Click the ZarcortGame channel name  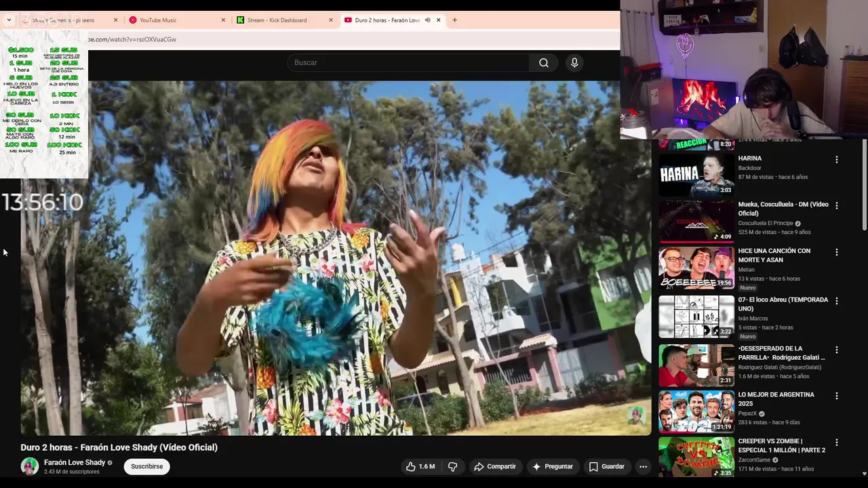(x=754, y=460)
